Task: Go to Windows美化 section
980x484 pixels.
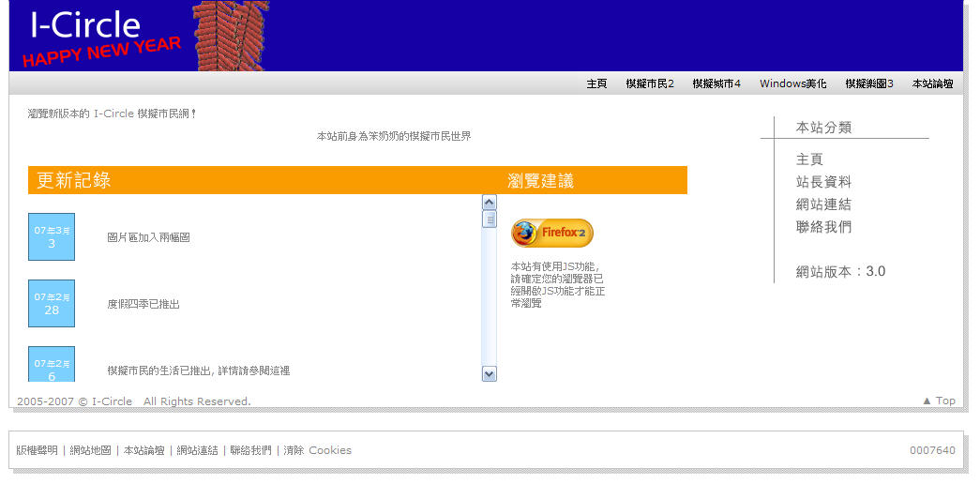Action: (792, 83)
